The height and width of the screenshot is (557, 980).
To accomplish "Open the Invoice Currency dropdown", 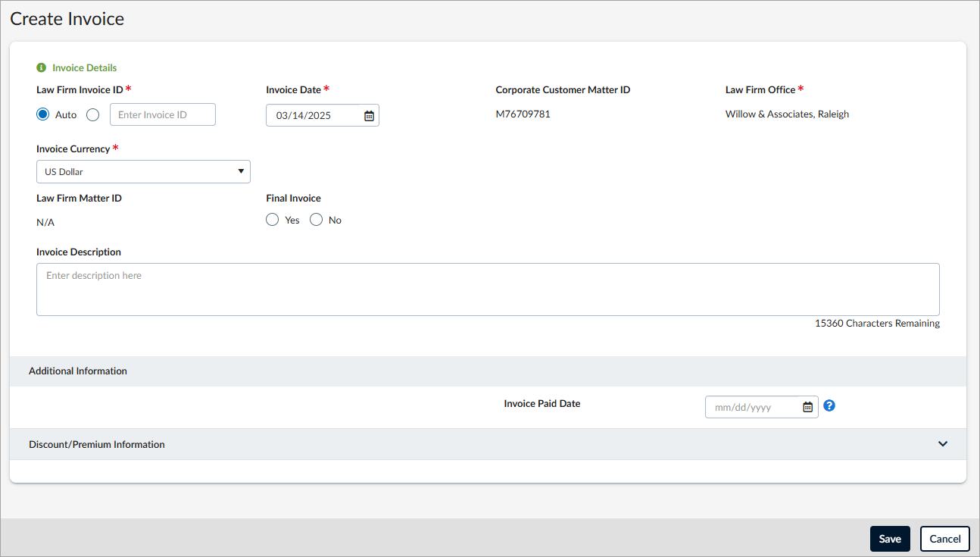I will 143,171.
